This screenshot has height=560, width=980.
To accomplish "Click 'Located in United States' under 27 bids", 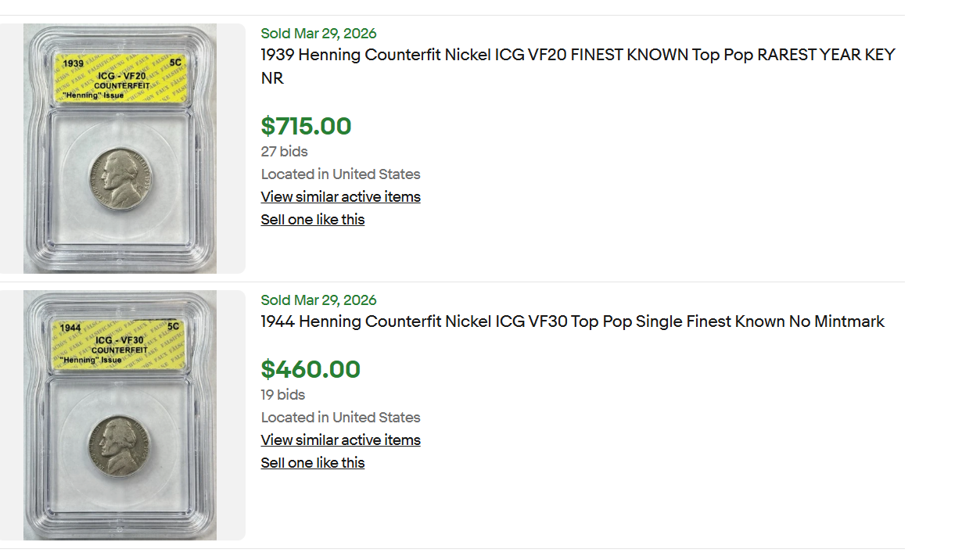I will pyautogui.click(x=340, y=174).
